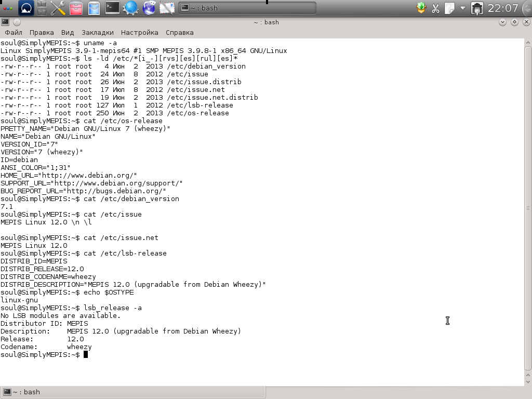Screen dimensions: 532x399
Task: Click the unknown-document tray icon
Action: coord(449,8)
